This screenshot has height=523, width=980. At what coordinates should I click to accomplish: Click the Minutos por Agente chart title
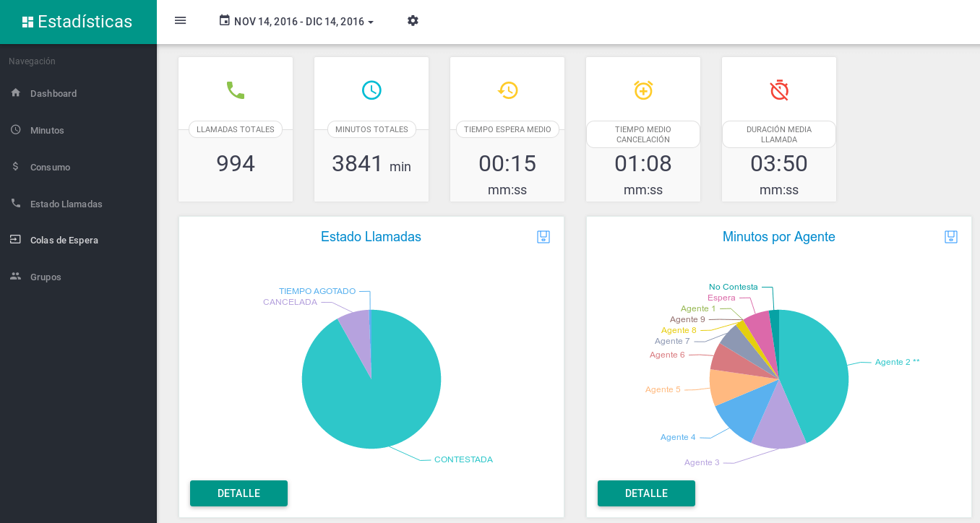[x=779, y=237]
